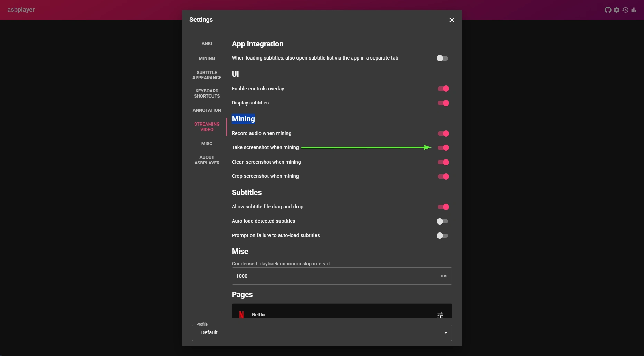The image size is (644, 356).
Task: Click the settings gear icon in header
Action: pyautogui.click(x=617, y=10)
